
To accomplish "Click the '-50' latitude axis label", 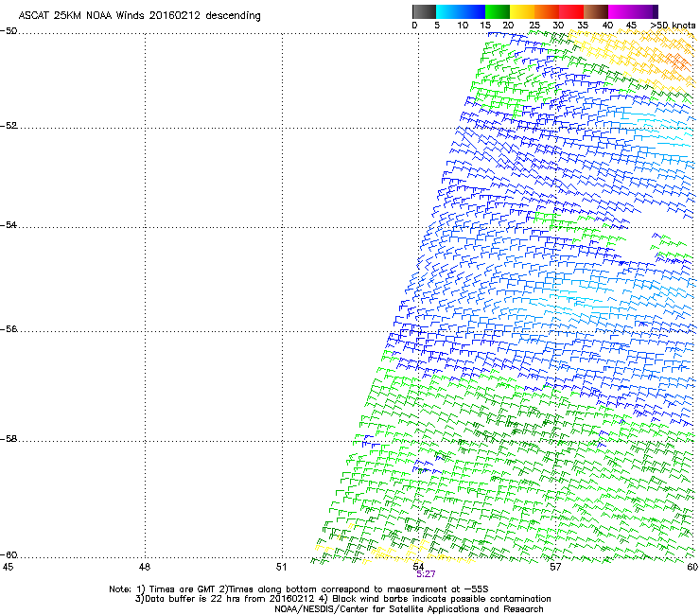I will (9, 31).
